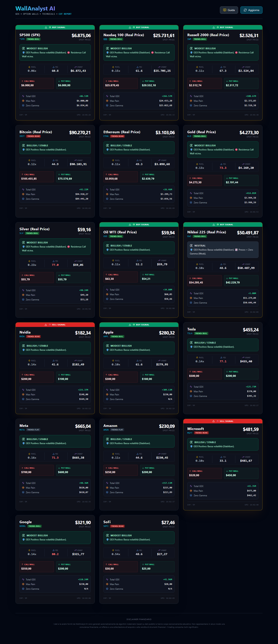Click the TREND: BEAR badge on the Microsoft card
Screen dimensions: 278x644
pyautogui.click(x=201, y=433)
